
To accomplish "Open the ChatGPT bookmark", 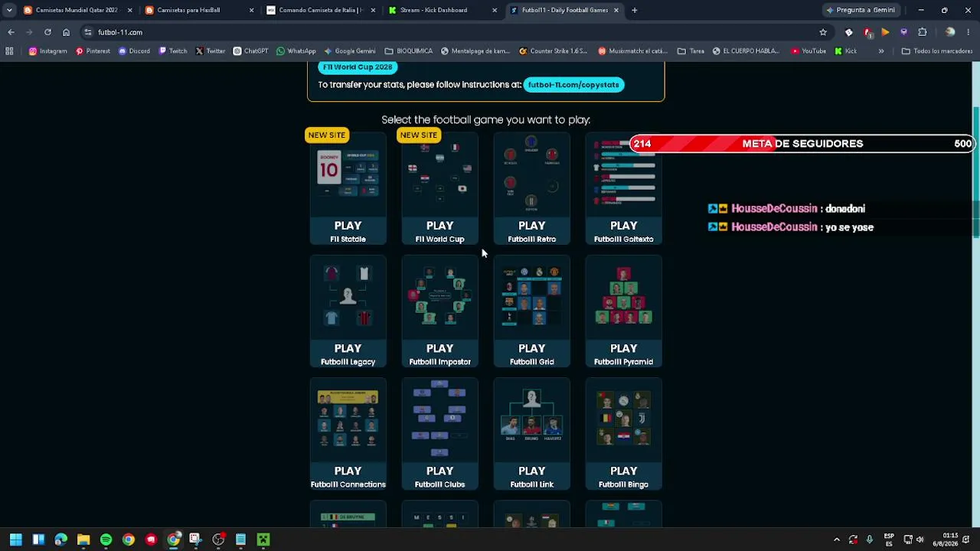I will pos(250,51).
